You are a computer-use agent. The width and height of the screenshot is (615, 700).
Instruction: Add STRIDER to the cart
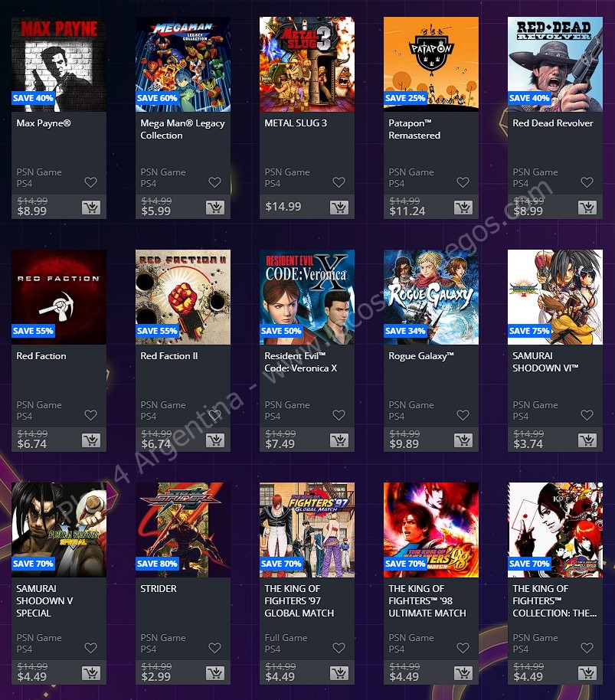pos(215,672)
